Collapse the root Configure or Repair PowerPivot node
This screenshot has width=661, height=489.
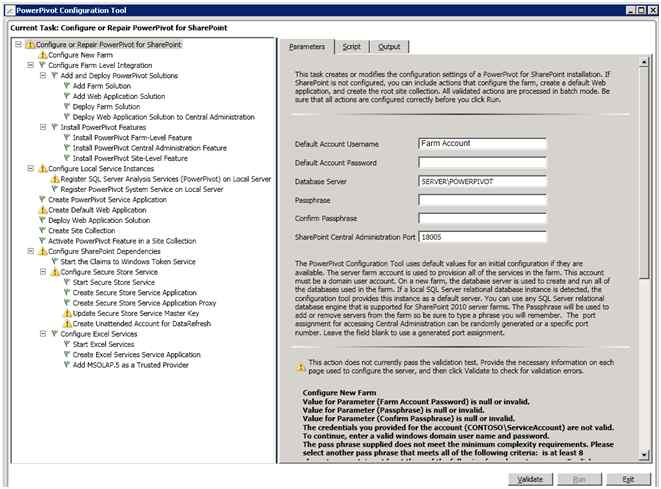[18, 44]
